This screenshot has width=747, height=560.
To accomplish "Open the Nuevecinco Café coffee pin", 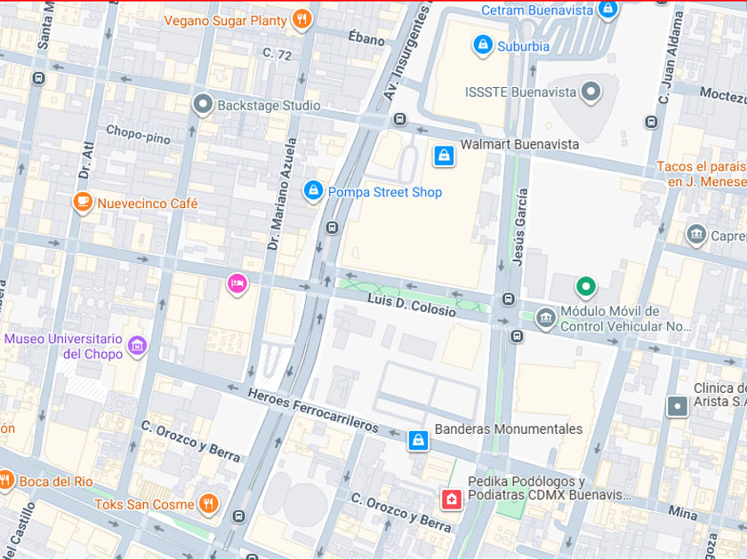I will coord(83,203).
